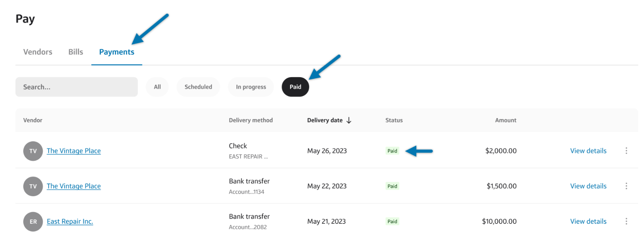Image resolution: width=644 pixels, height=250 pixels.
Task: Click the Paid badge on the May 22 payment
Action: tap(392, 186)
